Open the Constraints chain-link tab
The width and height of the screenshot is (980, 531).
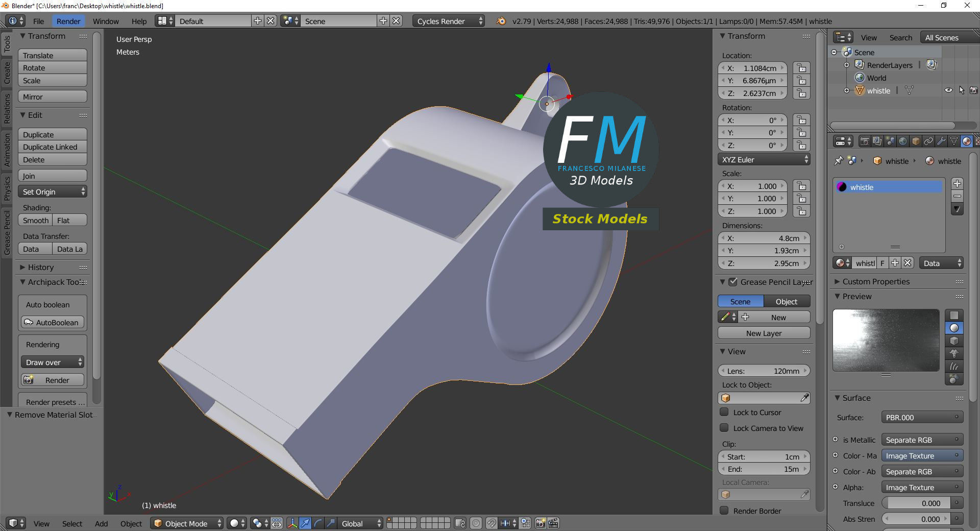[928, 141]
